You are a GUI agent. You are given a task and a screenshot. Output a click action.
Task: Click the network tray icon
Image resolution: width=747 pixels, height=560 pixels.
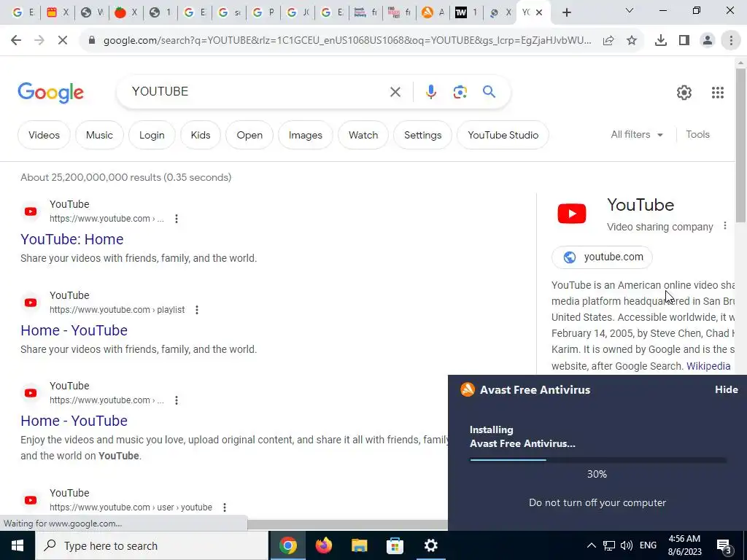point(609,545)
